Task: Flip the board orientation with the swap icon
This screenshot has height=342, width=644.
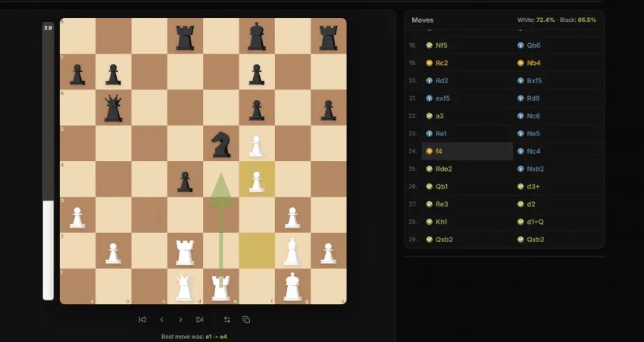Action: [227, 319]
